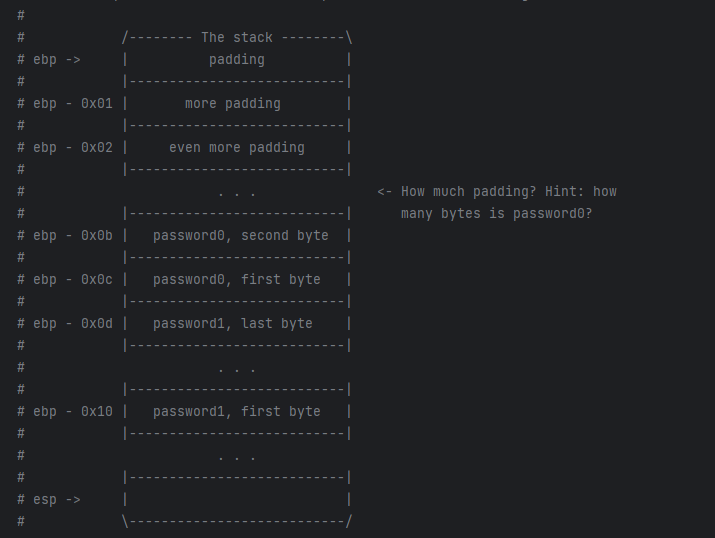Click the 'ebp - 0x02' offset label
Viewport: 715px width, 538px height.
pos(73,148)
